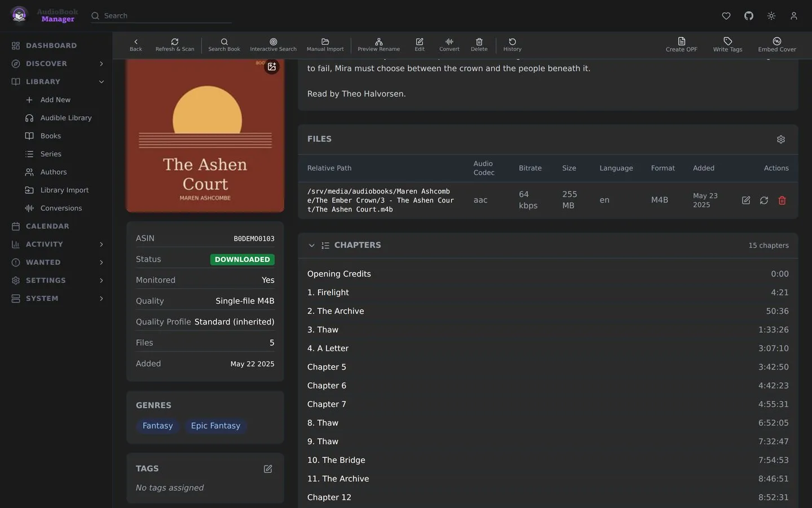Click Embed Cover
The image size is (812, 508).
[x=777, y=45]
